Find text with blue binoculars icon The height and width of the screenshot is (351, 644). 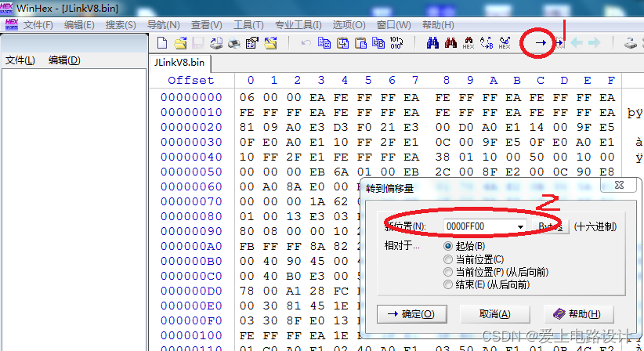click(x=432, y=42)
